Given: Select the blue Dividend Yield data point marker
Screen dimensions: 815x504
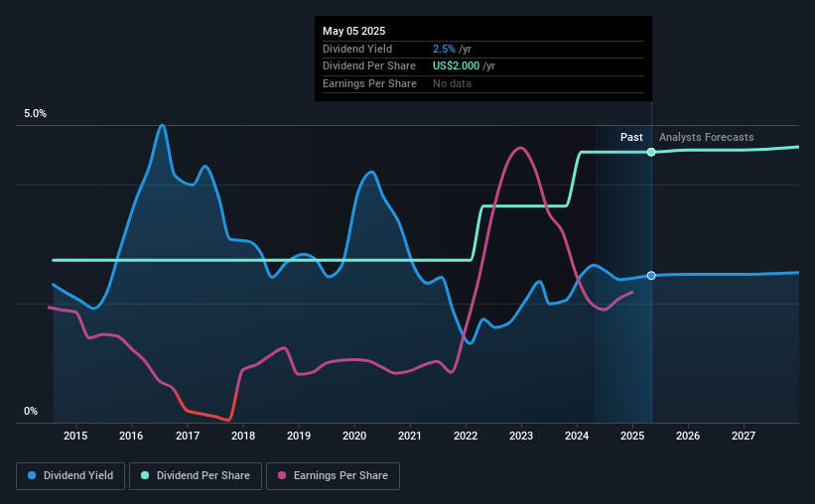Looking at the screenshot, I should tap(651, 276).
